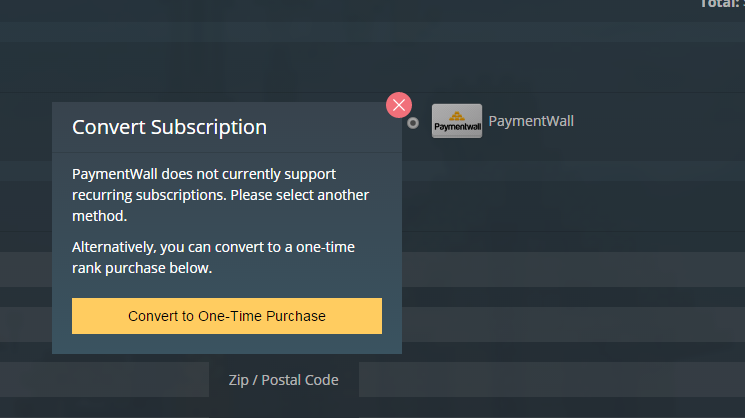Click the orange PaymentWall brand mark in logo
Viewport: 745px width, 418px height.
(x=457, y=115)
